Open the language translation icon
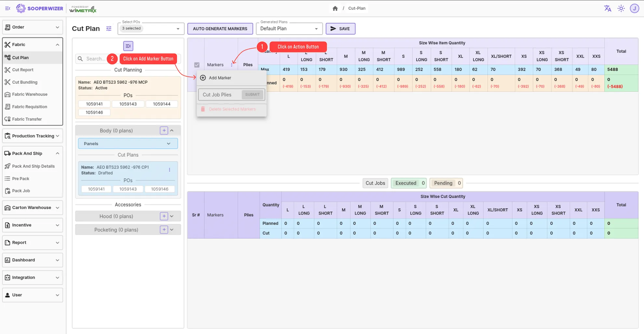This screenshot has width=644, height=334. click(x=608, y=8)
